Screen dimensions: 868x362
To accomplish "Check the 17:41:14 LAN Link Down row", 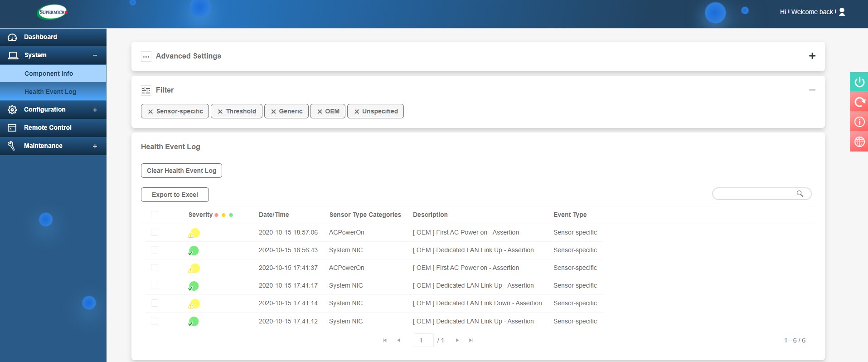I will [155, 303].
